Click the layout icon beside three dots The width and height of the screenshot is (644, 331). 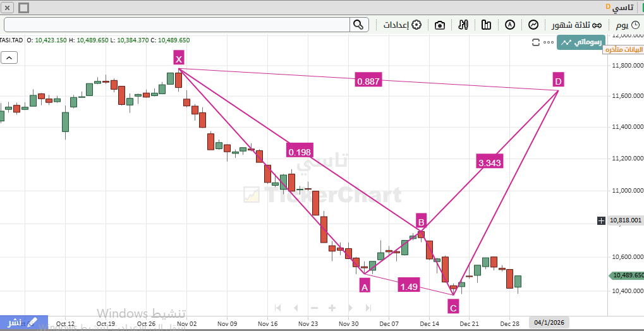coord(537,42)
